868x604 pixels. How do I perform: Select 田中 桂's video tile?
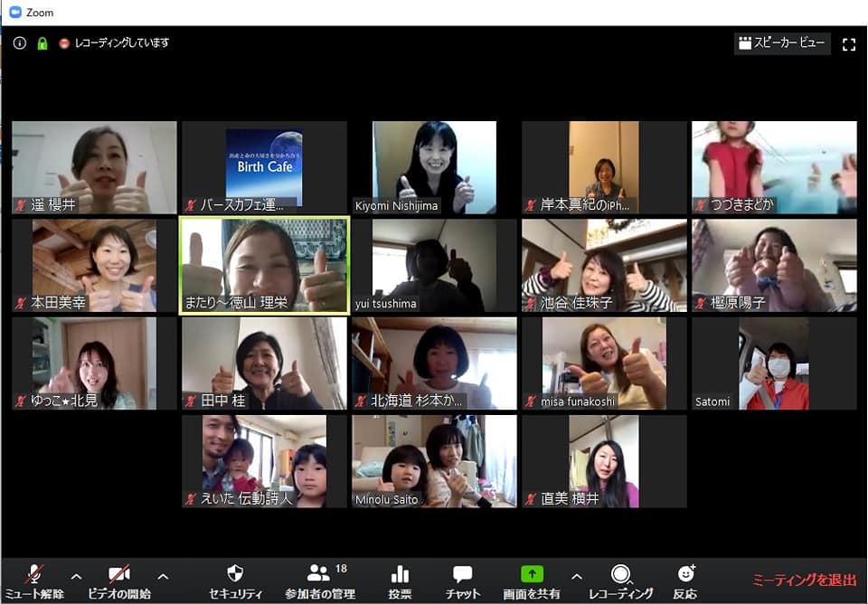tap(264, 363)
